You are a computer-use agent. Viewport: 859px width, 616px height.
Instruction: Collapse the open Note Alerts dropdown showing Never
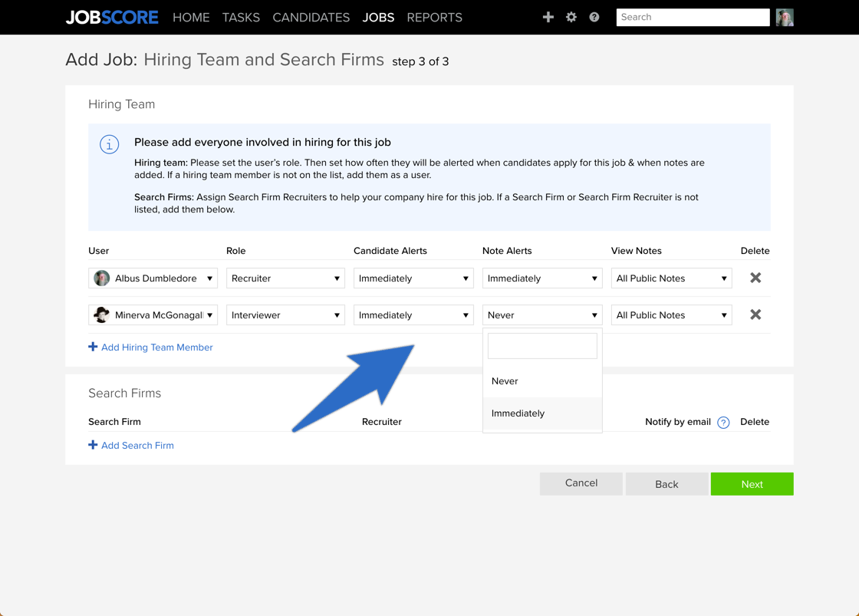541,315
